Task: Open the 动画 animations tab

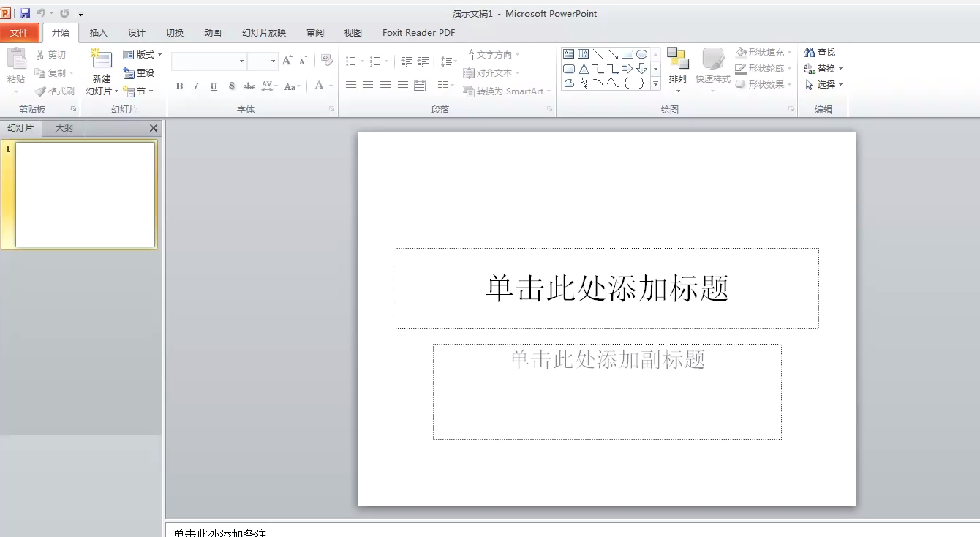Action: [213, 33]
